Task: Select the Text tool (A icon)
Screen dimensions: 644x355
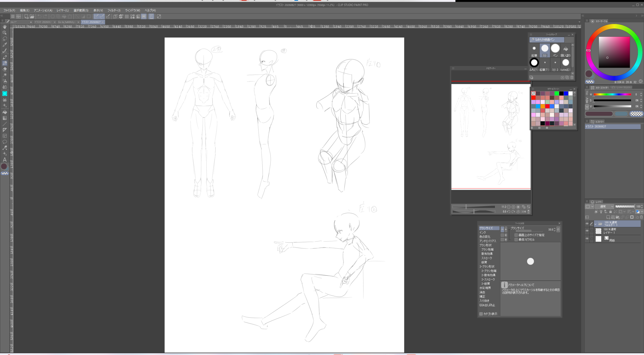Action: tap(5, 160)
